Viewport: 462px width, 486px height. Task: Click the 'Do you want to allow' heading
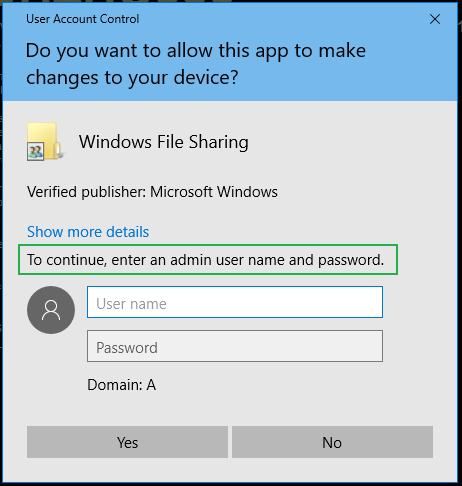(196, 64)
